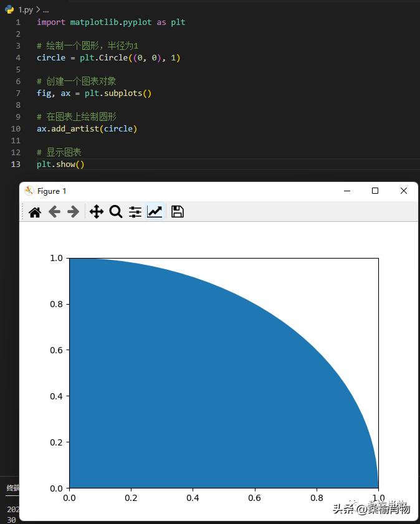
Task: Open the edit axis and curve parameters icon
Action: click(155, 212)
